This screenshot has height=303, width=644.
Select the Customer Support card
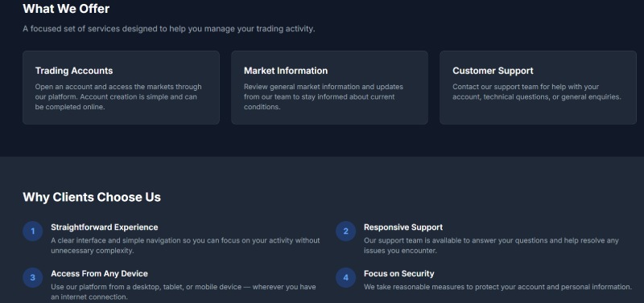click(538, 88)
